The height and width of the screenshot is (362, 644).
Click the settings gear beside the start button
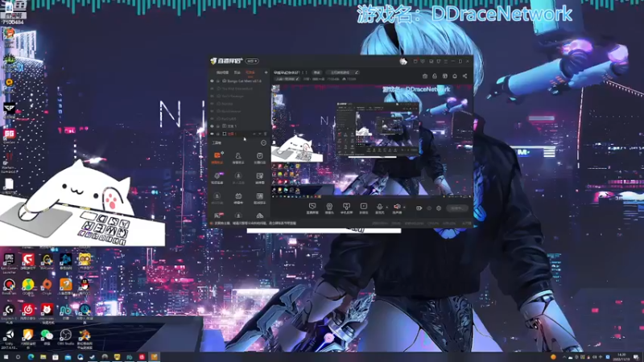pos(439,208)
